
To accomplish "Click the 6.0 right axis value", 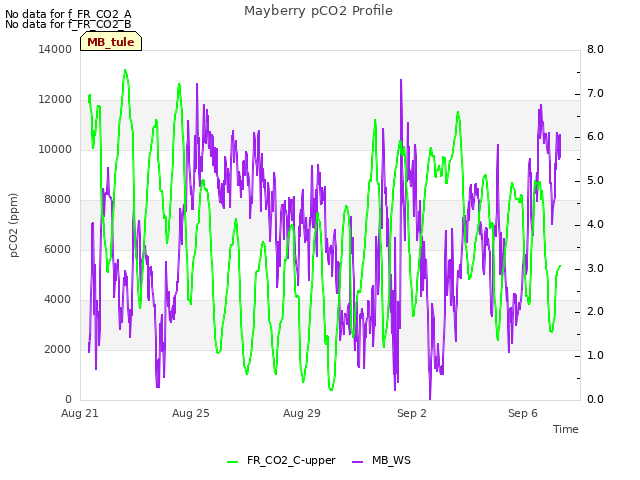I will pos(596,137).
